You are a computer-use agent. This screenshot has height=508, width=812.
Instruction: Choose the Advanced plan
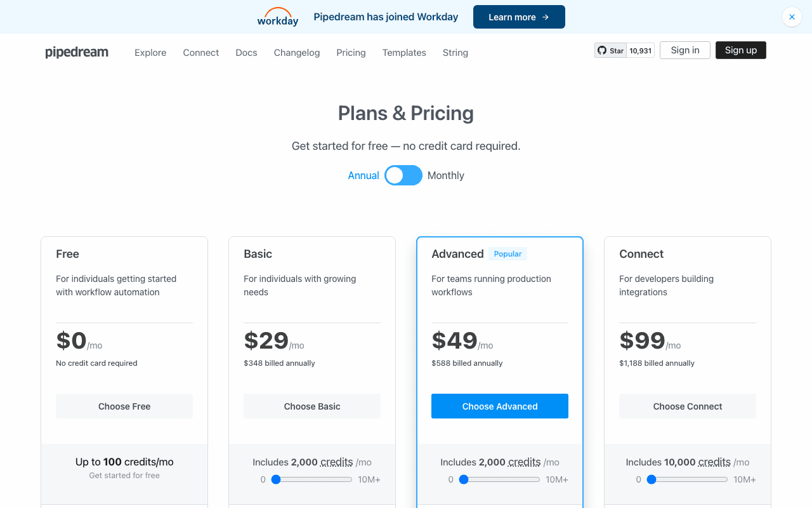(499, 406)
